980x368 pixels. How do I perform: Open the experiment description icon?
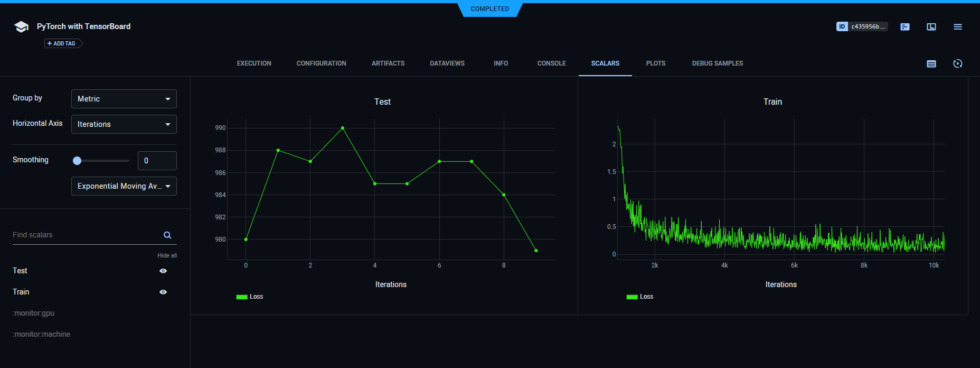tap(905, 27)
